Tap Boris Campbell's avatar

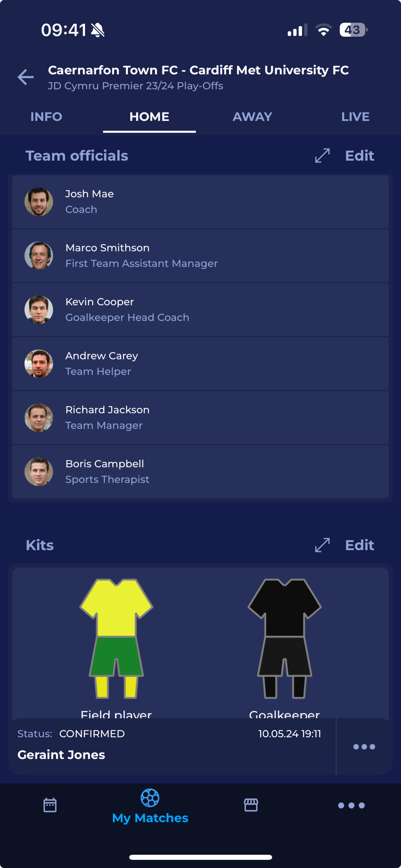[x=39, y=471]
